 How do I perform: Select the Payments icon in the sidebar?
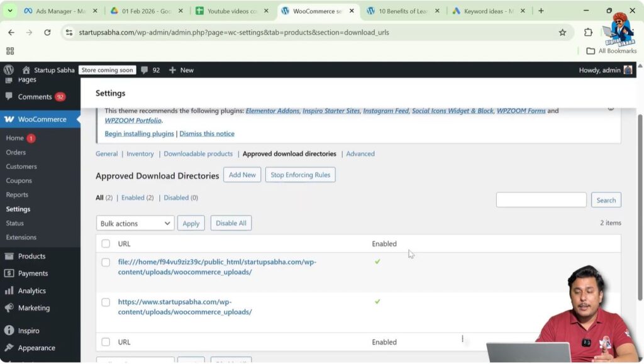(9, 273)
